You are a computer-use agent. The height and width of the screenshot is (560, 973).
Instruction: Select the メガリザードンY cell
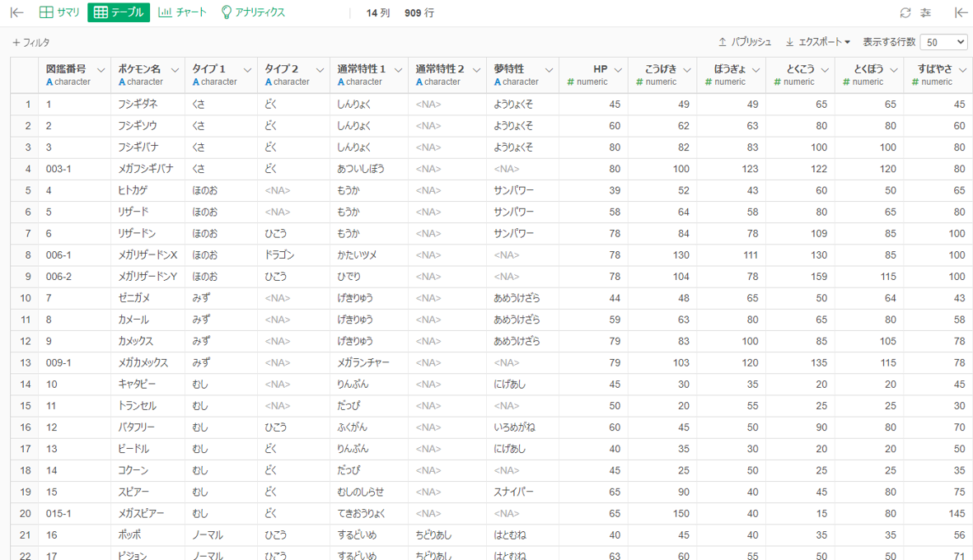(147, 277)
